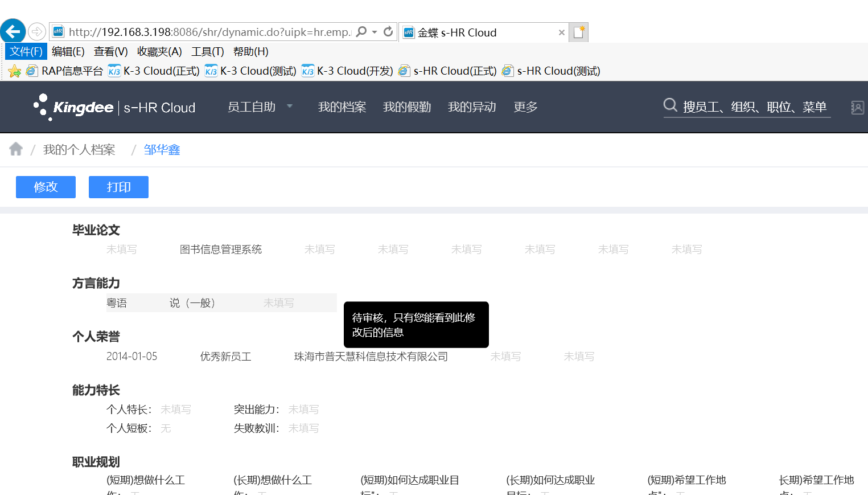
Task: Click 图书信息管理系统 thesis entry
Action: (x=221, y=249)
